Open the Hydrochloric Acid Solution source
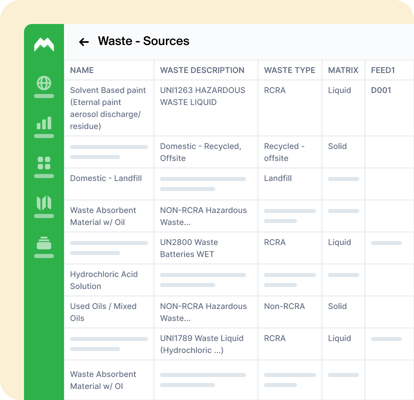This screenshot has width=414, height=400. click(x=104, y=280)
